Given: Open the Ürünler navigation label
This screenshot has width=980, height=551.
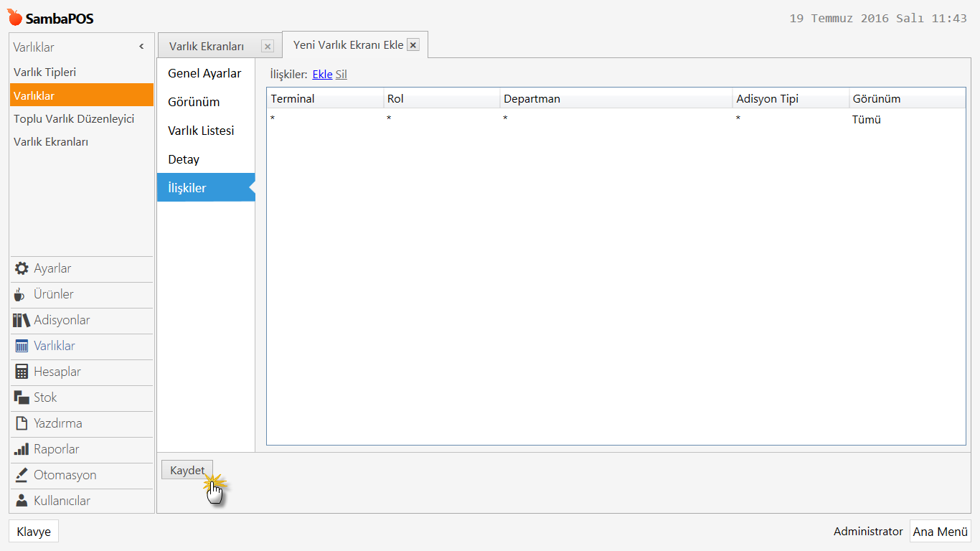Looking at the screenshot, I should [x=54, y=294].
